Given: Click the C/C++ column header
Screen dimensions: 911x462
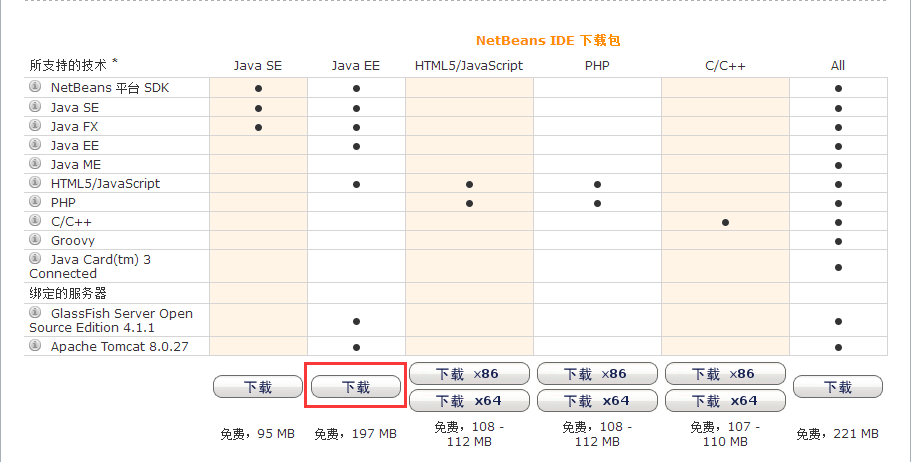Looking at the screenshot, I should click(x=725, y=66).
